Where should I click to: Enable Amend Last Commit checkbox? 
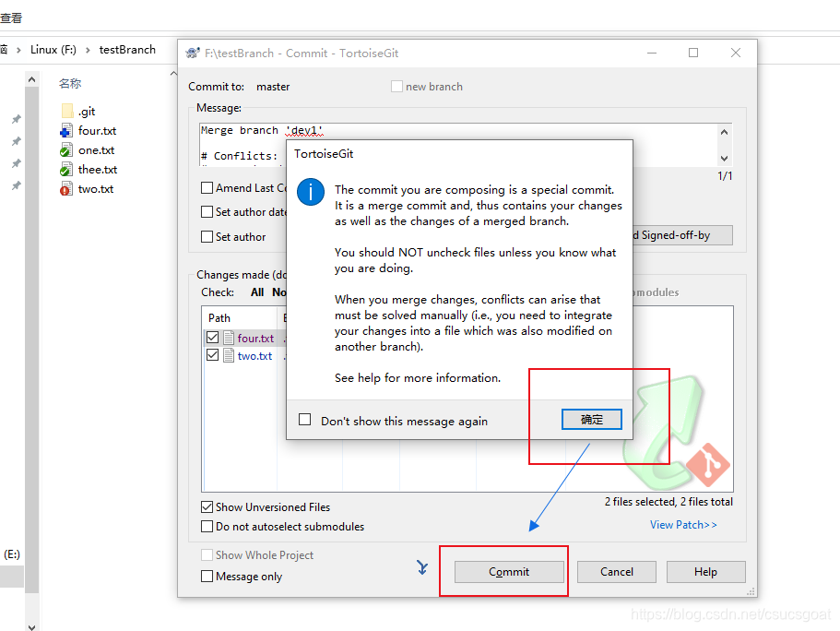[x=207, y=187]
